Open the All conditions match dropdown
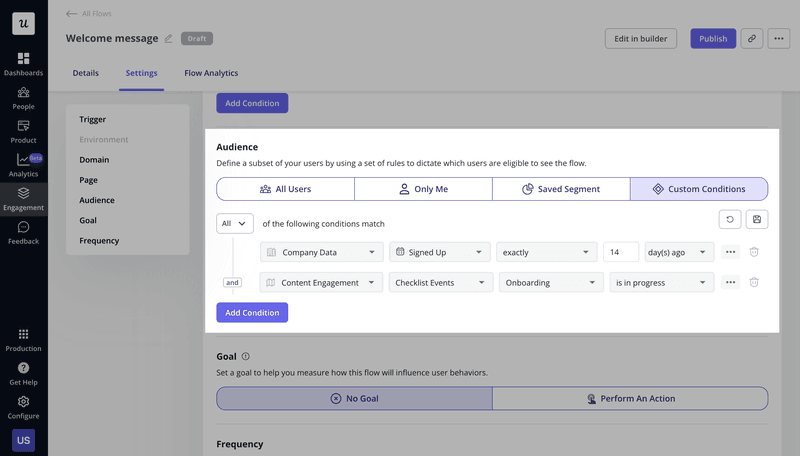800x456 pixels. click(x=235, y=223)
